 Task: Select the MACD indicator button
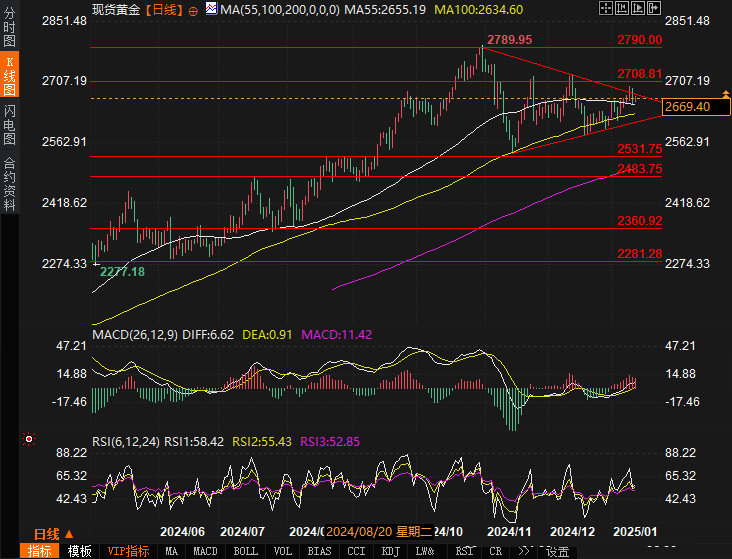pyautogui.click(x=205, y=551)
